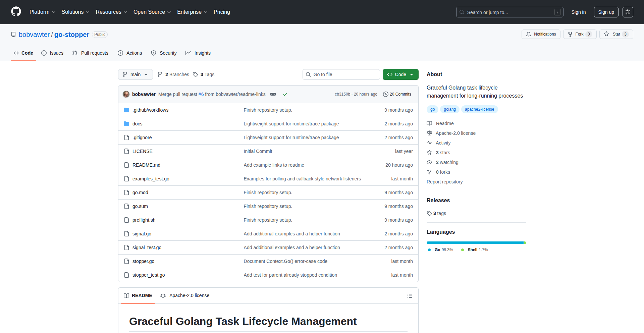Image resolution: width=644 pixels, height=333 pixels.
Task: Toggle Notifications for this repository
Action: click(x=541, y=34)
